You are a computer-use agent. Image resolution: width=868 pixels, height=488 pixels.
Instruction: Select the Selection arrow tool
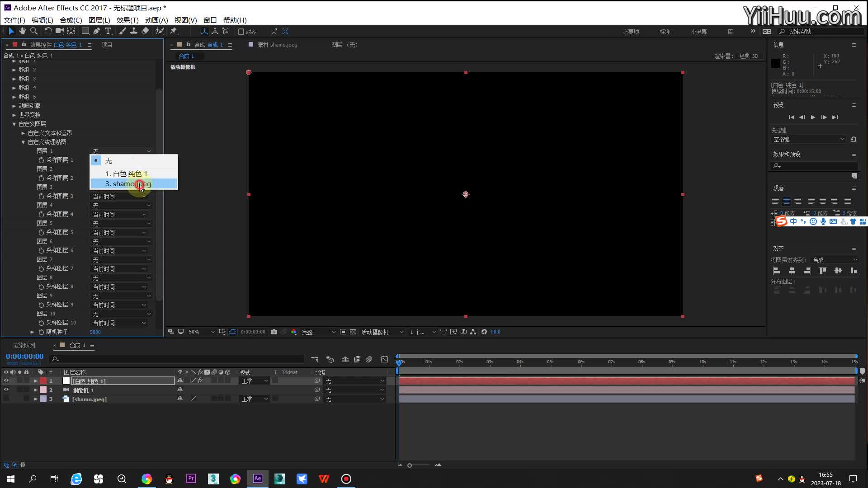pos(11,31)
